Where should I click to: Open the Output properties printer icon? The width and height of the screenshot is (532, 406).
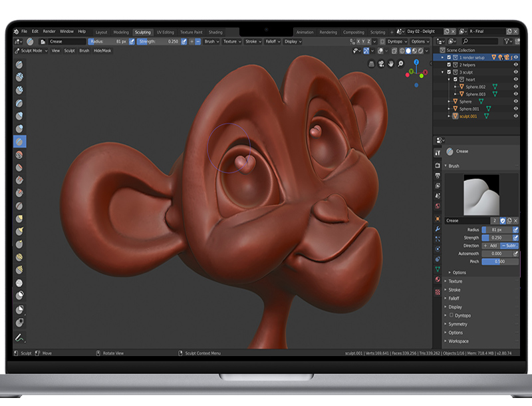438,176
